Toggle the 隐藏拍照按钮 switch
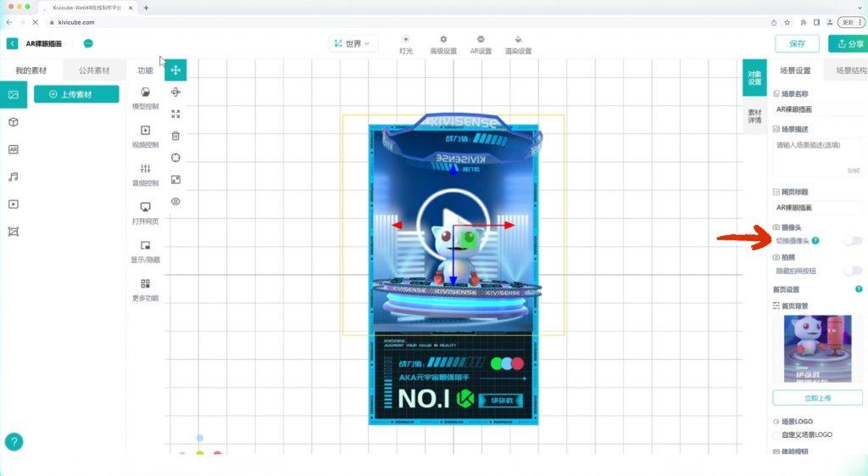This screenshot has height=476, width=868. 853,271
